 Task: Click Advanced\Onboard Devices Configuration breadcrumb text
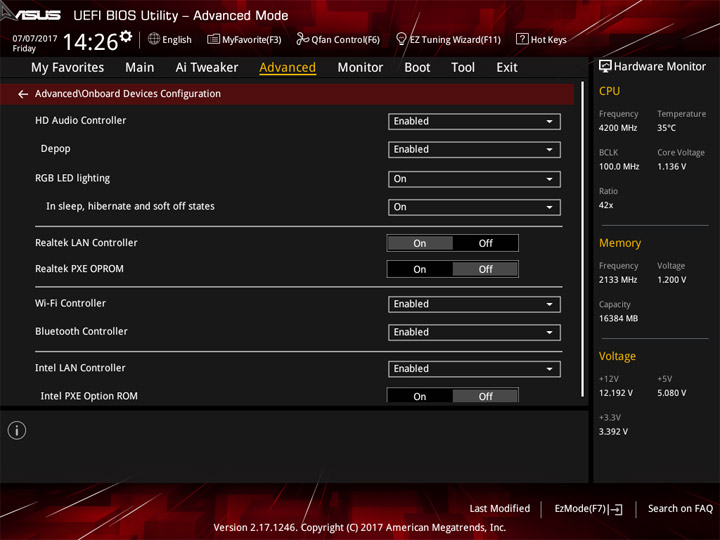[x=128, y=94]
